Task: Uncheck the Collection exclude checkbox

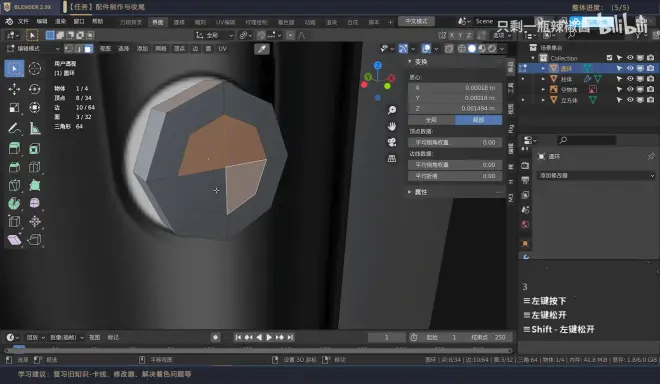Action: (609, 58)
